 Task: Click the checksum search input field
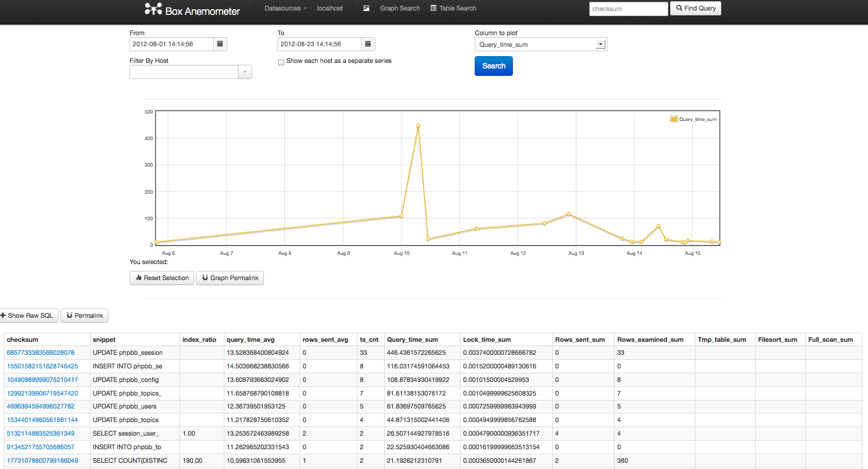[x=628, y=9]
